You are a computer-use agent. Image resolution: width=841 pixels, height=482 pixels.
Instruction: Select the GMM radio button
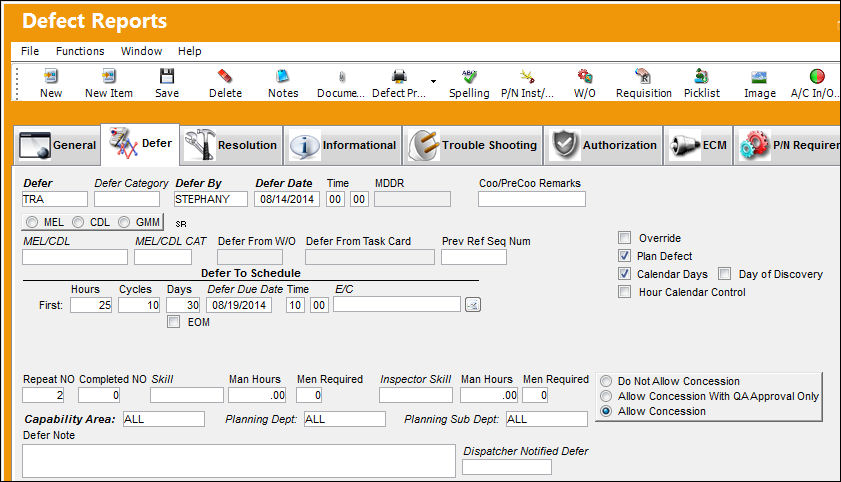tap(124, 222)
